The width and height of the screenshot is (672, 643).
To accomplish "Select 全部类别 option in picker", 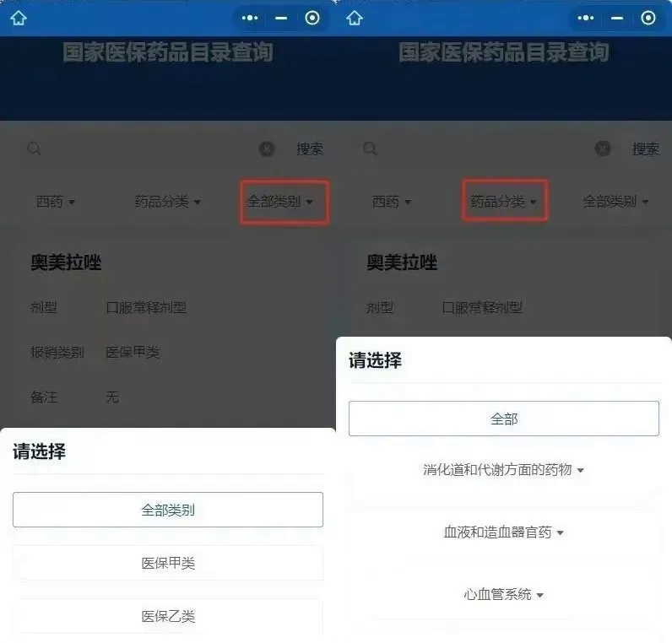I will (x=168, y=510).
